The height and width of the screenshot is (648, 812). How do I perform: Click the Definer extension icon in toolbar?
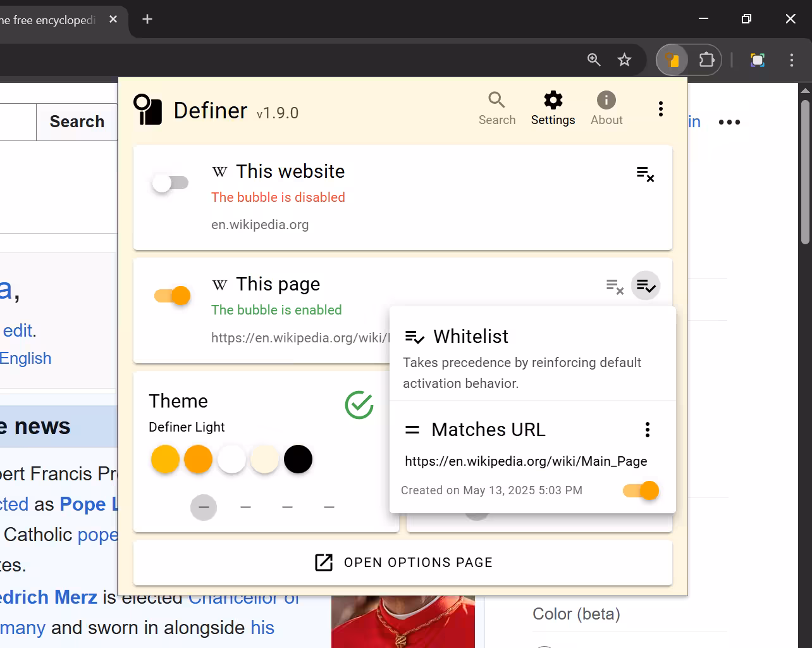[x=672, y=60]
